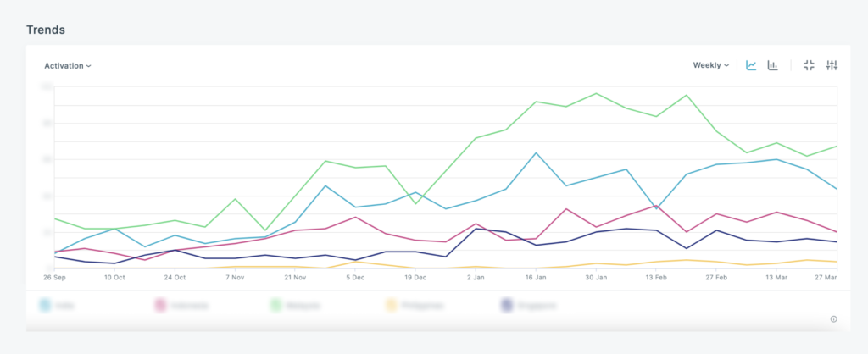
Task: Select green line peak at 30 Jan
Action: click(x=597, y=93)
